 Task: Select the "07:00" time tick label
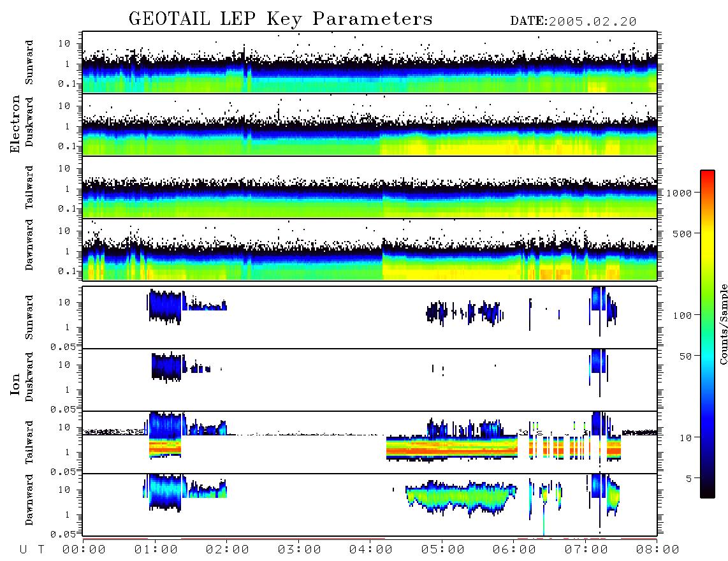pyautogui.click(x=586, y=550)
